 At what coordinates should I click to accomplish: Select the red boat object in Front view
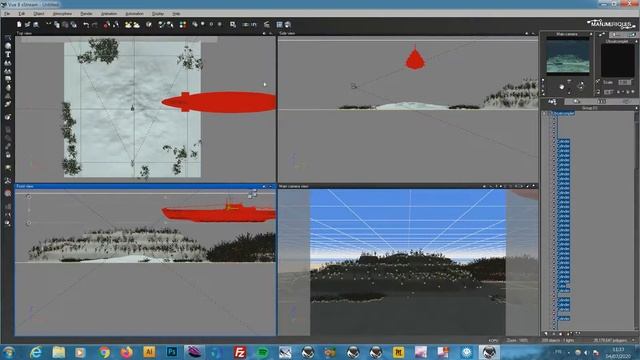218,214
